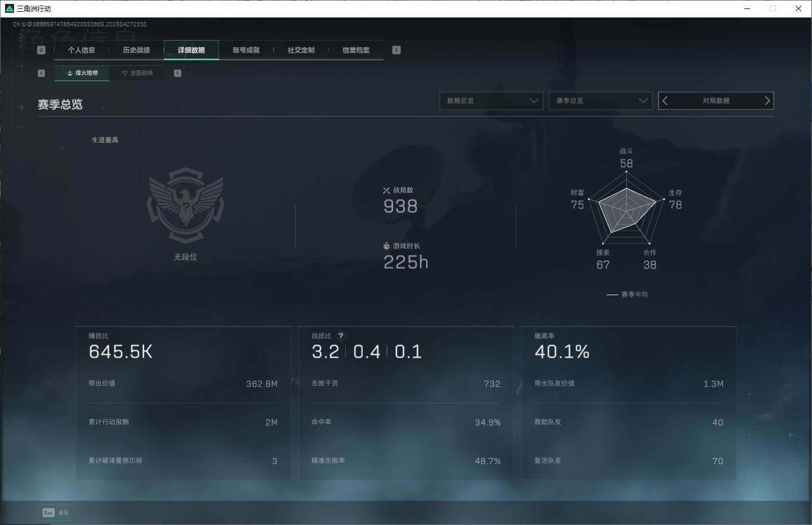Screen dimensions: 812x525
Task: Click the 合作 score 38
Action: coord(650,265)
